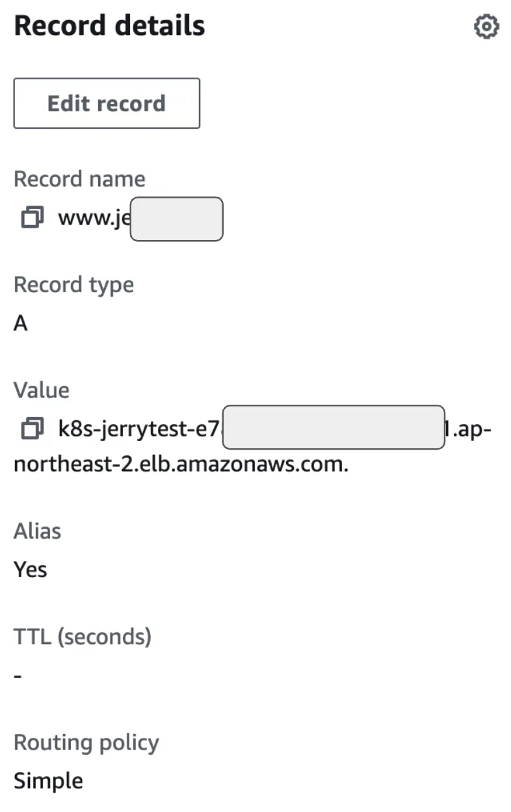Select the Simple routing policy value
This screenshot has width=511, height=812.
48,781
